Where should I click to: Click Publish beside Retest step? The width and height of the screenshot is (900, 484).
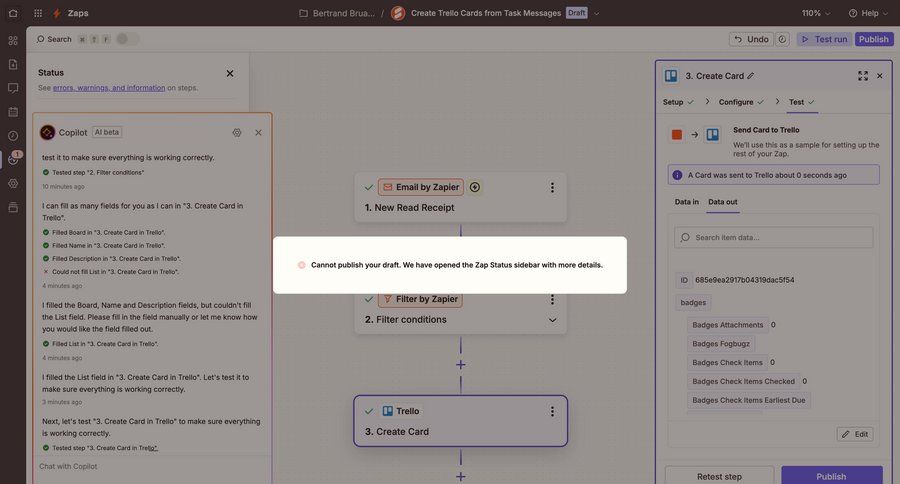pyautogui.click(x=832, y=476)
